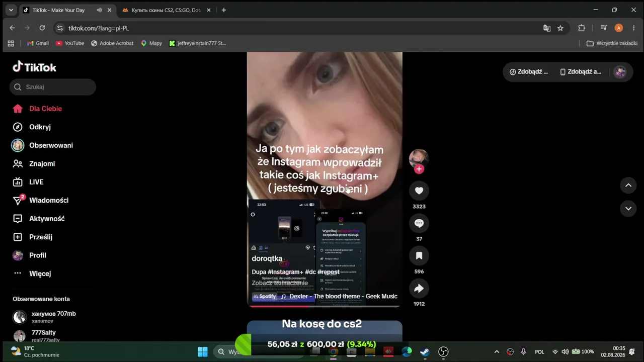Image resolution: width=644 pixels, height=362 pixels.
Task: Click the Szukaj search field
Action: [53, 87]
